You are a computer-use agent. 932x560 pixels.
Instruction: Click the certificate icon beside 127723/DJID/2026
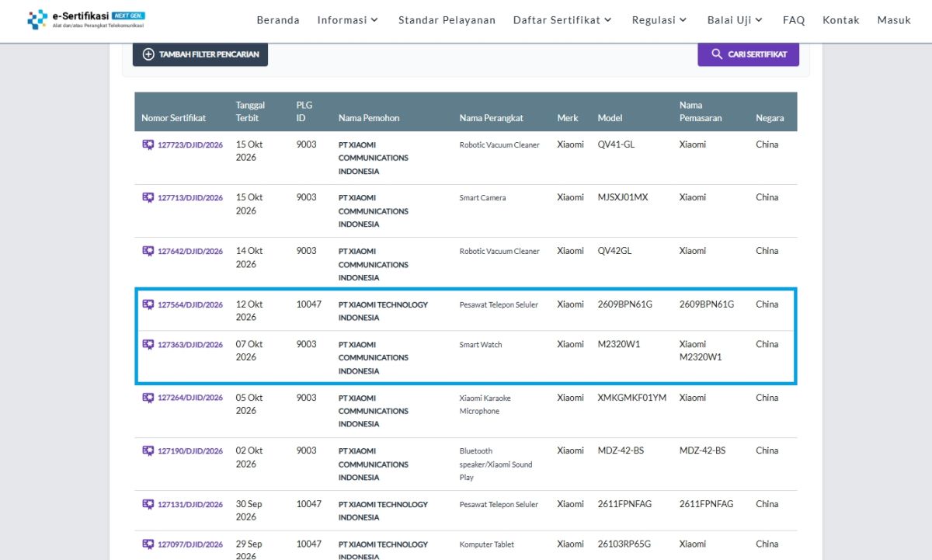tap(148, 144)
